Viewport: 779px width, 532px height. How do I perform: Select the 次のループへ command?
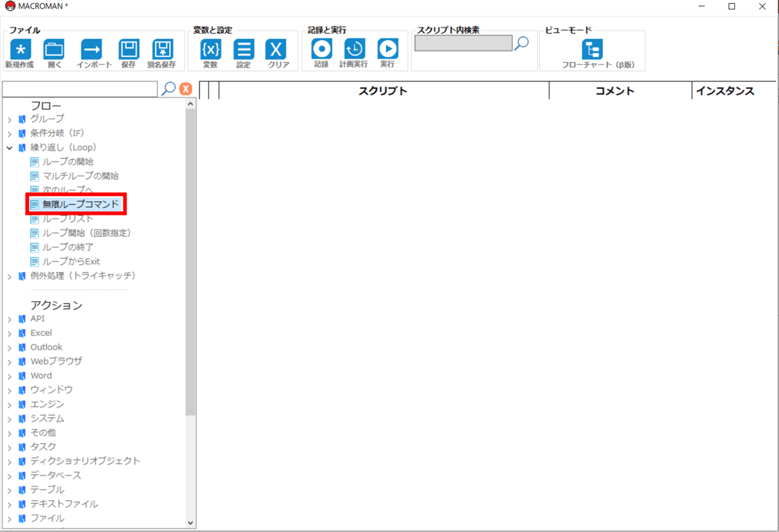(x=68, y=190)
